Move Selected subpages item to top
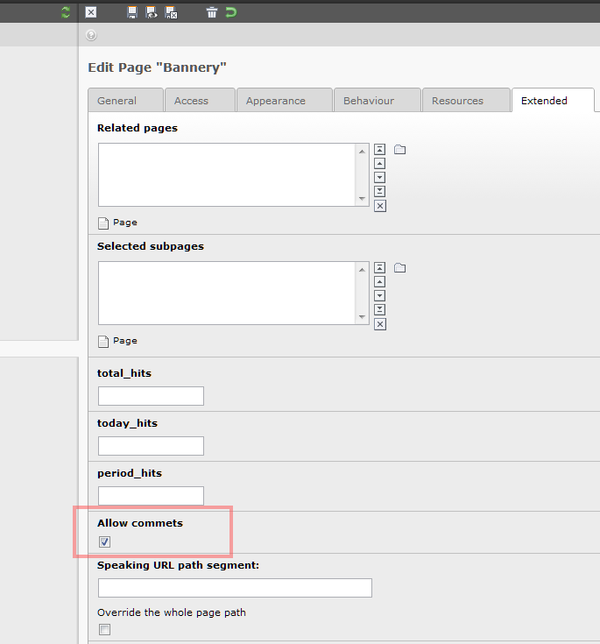The width and height of the screenshot is (600, 644). (380, 268)
